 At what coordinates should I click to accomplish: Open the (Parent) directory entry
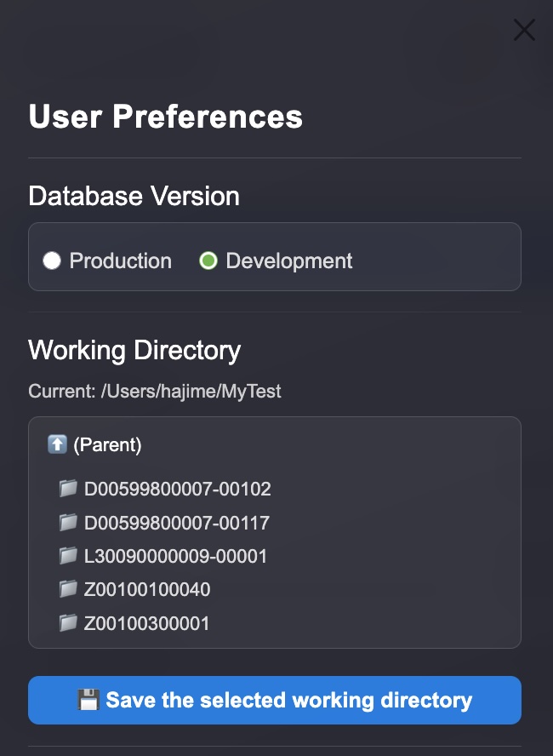105,444
